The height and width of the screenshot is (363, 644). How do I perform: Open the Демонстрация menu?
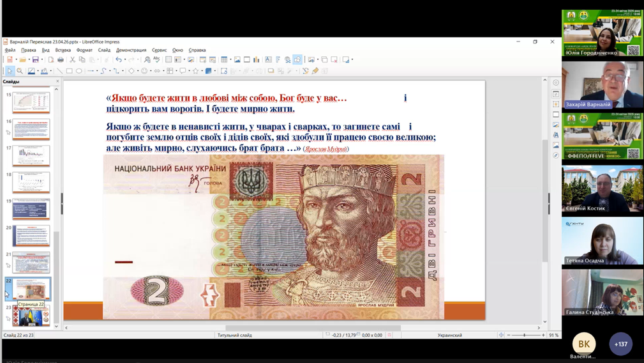click(x=131, y=50)
